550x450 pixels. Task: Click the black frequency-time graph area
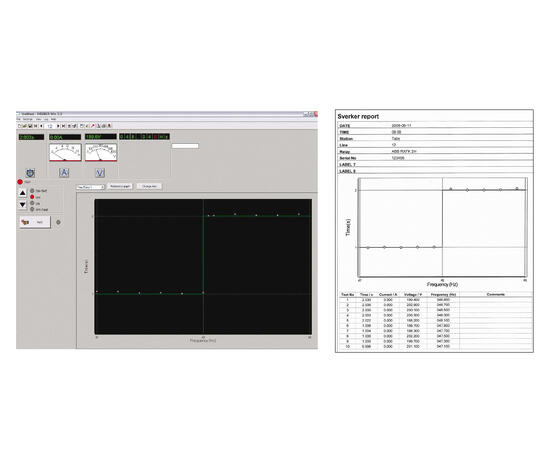[203, 267]
